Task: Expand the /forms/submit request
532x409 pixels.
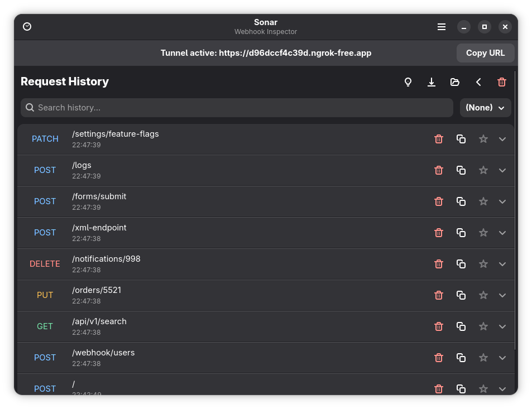Action: pyautogui.click(x=502, y=201)
